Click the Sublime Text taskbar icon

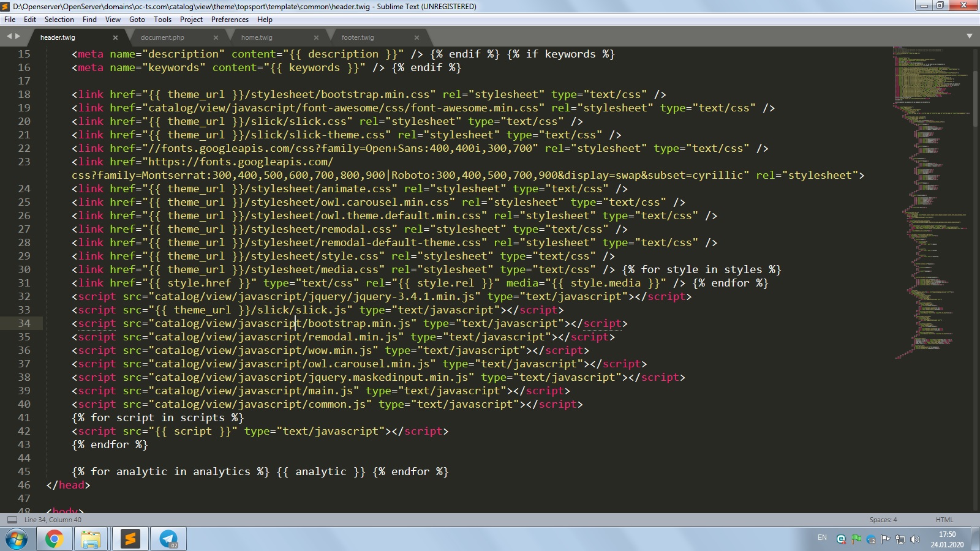(x=130, y=539)
